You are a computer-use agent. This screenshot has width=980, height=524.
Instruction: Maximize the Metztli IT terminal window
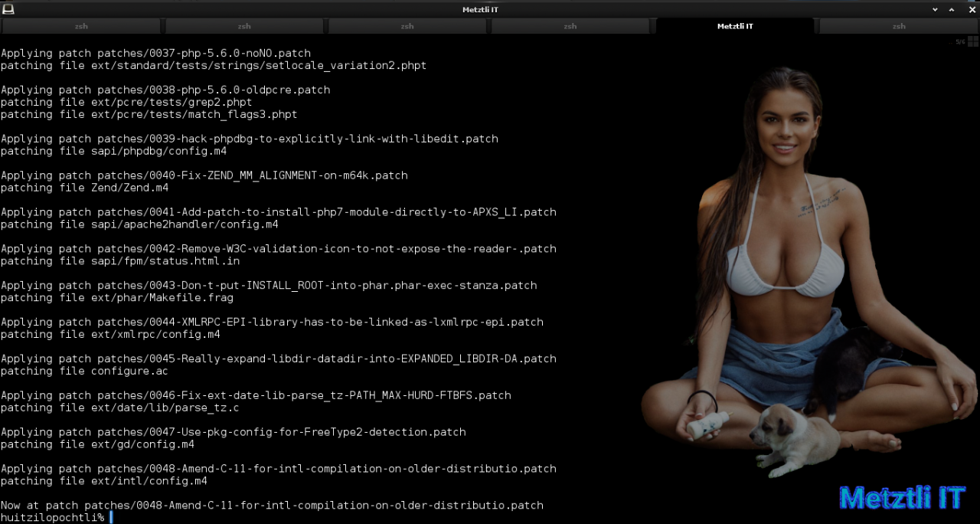[953, 9]
